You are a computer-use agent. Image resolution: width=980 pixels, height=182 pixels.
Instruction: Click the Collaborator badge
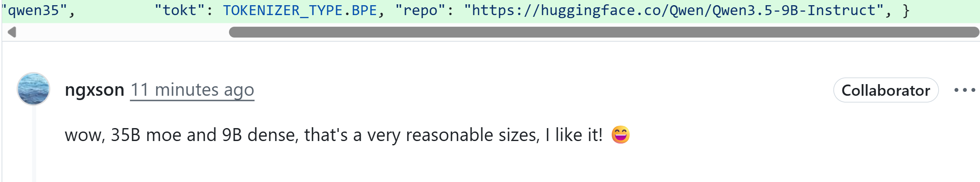pyautogui.click(x=886, y=90)
